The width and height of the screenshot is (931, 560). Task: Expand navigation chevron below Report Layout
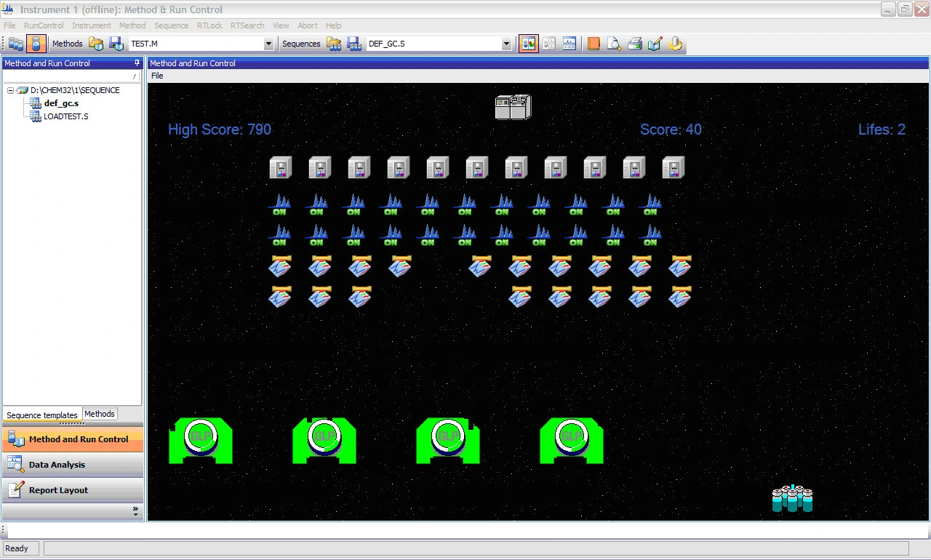[x=135, y=511]
